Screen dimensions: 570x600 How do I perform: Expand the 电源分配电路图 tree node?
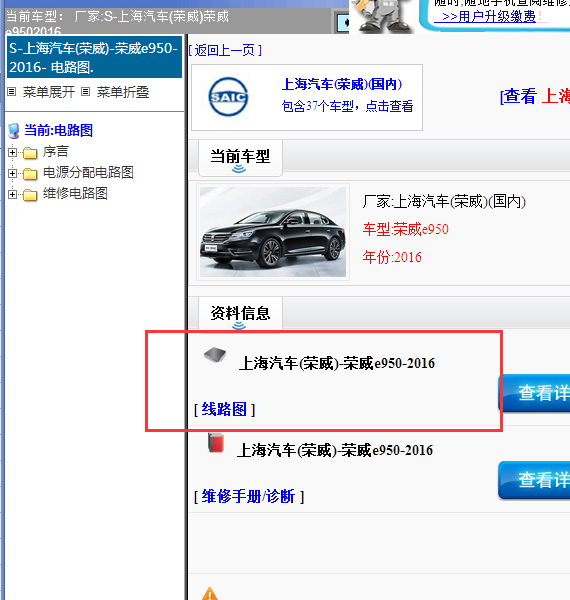click(12, 173)
